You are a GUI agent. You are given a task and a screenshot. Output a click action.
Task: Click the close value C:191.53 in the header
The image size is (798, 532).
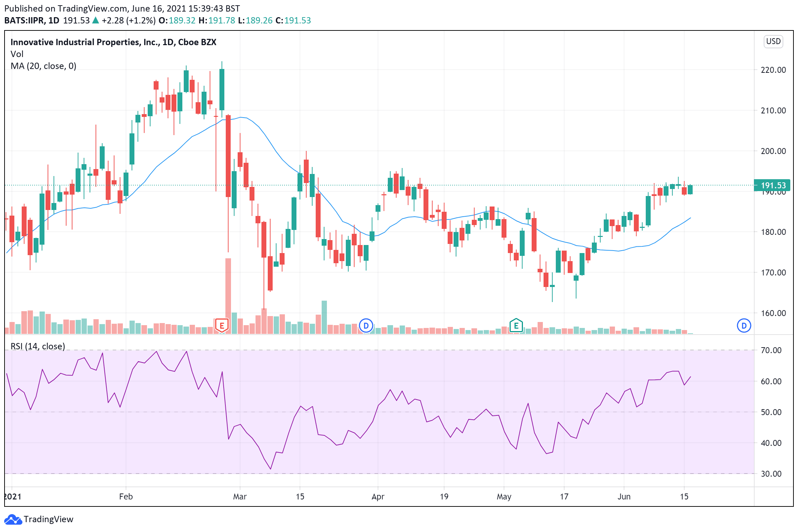click(x=293, y=21)
